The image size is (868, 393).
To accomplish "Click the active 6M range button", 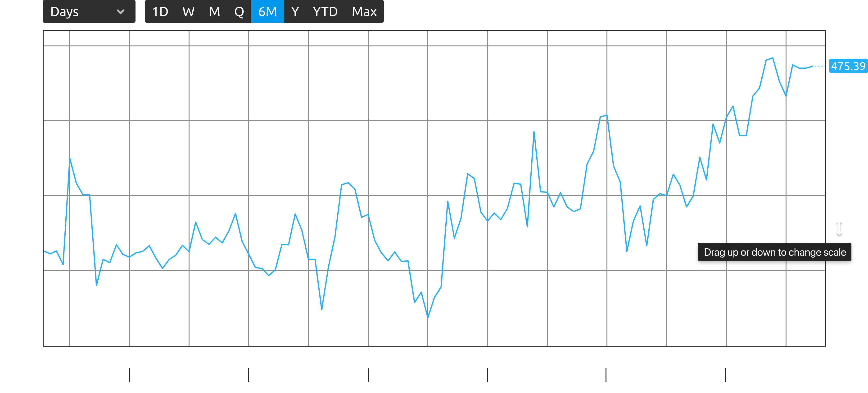I will (x=267, y=12).
